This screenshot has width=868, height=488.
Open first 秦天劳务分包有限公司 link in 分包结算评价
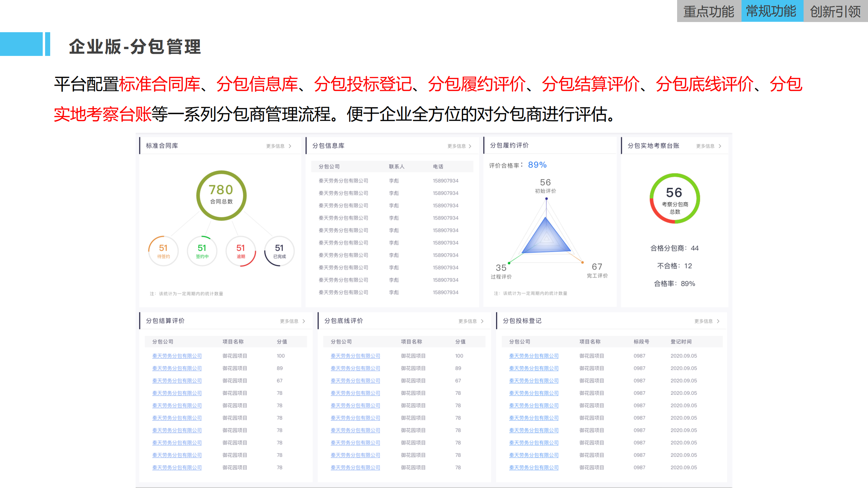(x=177, y=356)
